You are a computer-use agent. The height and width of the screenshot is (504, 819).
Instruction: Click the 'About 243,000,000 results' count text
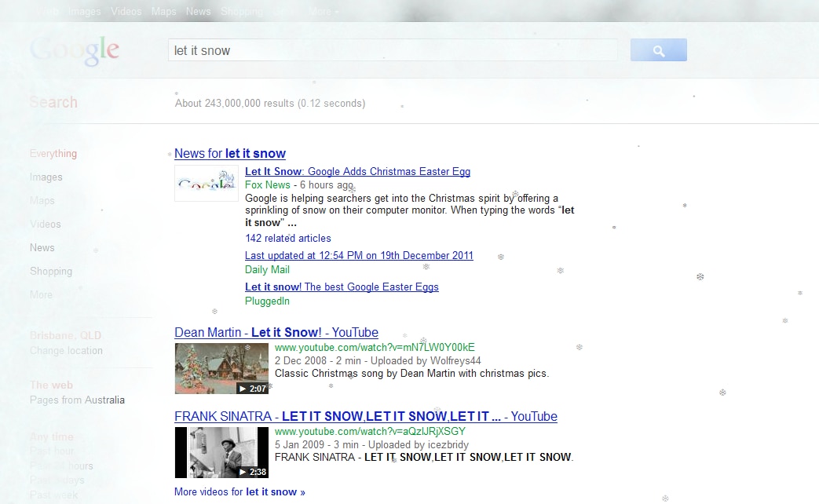point(270,104)
